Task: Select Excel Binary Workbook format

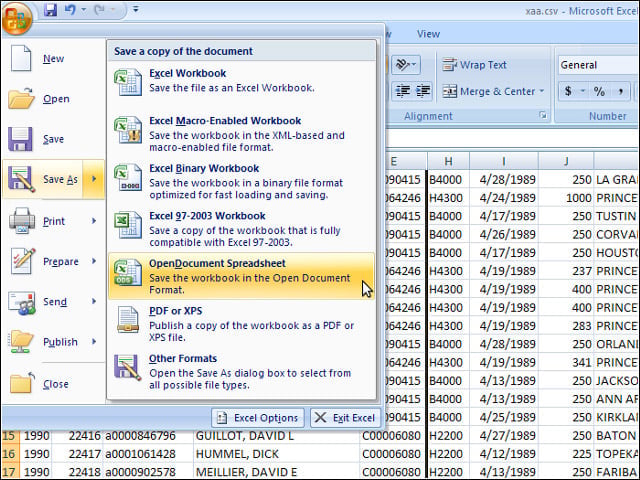Action: point(241,181)
